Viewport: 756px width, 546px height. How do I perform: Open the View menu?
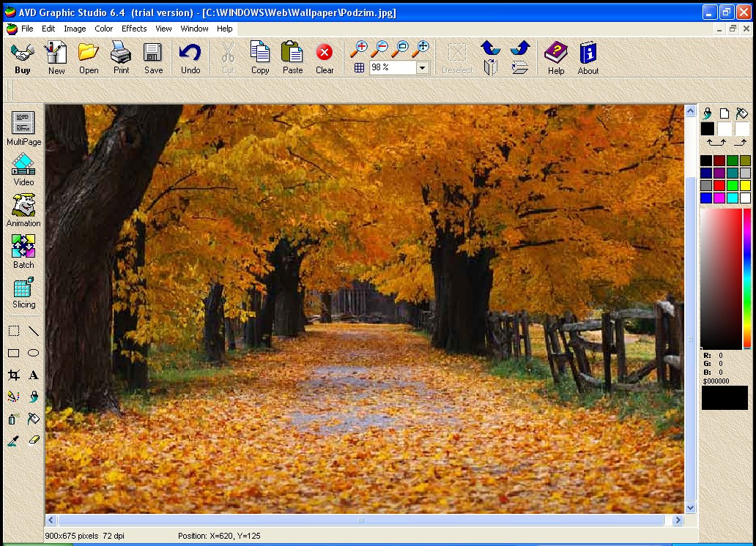163,29
